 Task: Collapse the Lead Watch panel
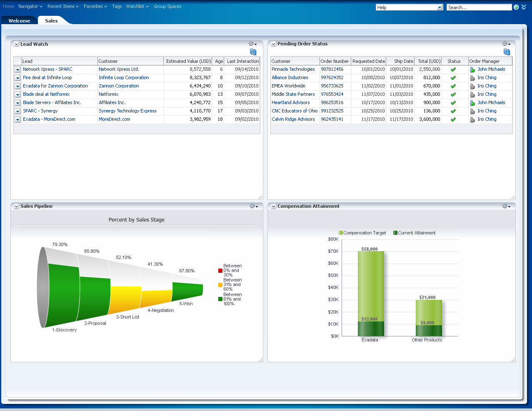pos(17,44)
